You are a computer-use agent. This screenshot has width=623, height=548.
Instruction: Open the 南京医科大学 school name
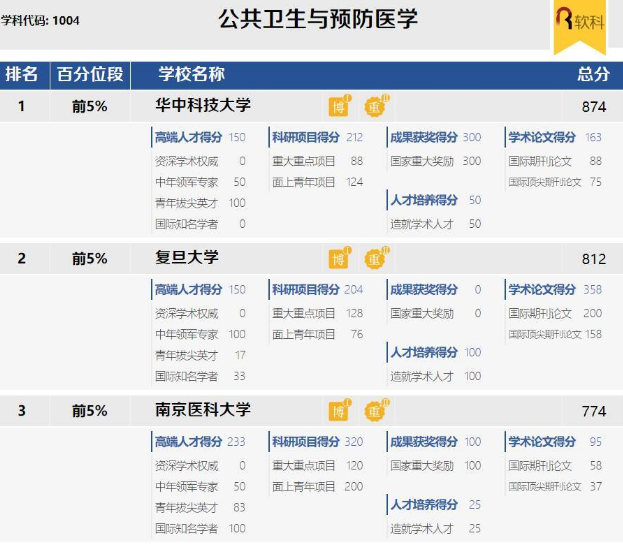click(203, 410)
